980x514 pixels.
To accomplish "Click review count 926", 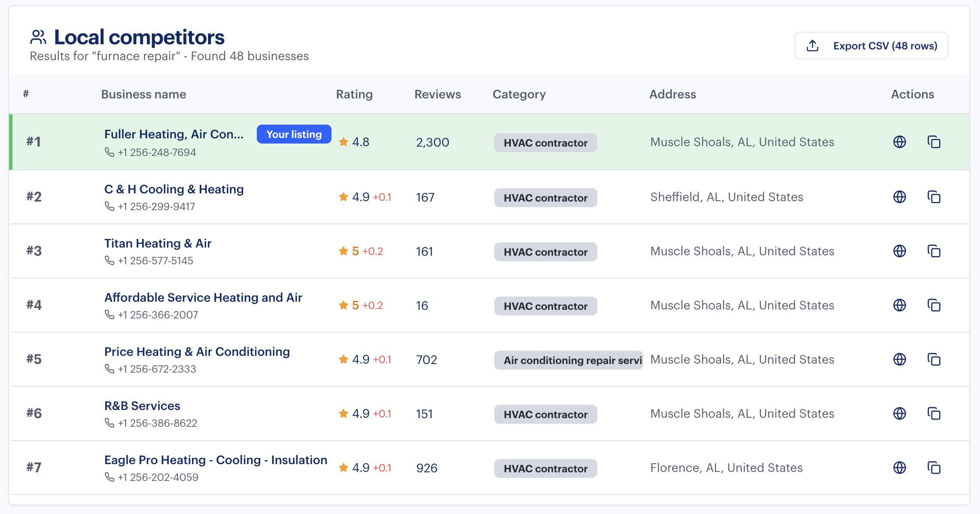I will pos(427,468).
